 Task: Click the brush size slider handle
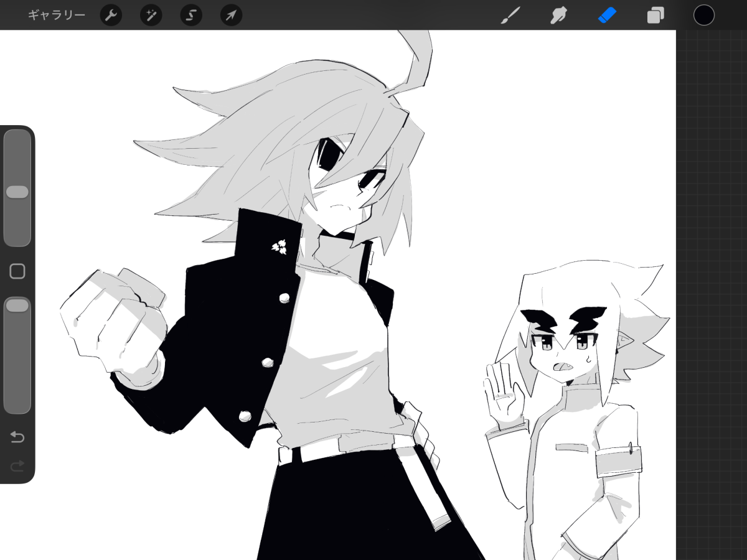17,192
